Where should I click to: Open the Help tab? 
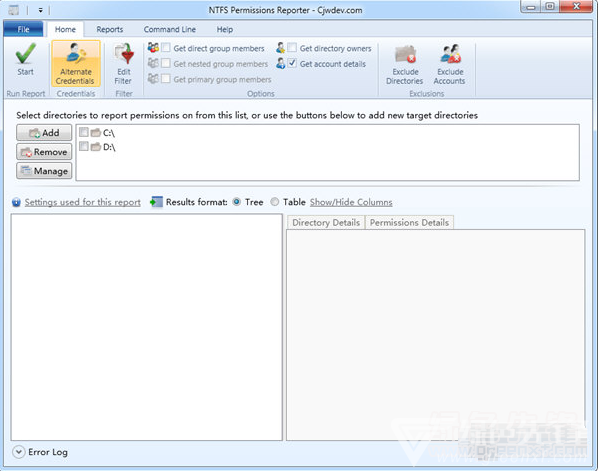point(225,29)
